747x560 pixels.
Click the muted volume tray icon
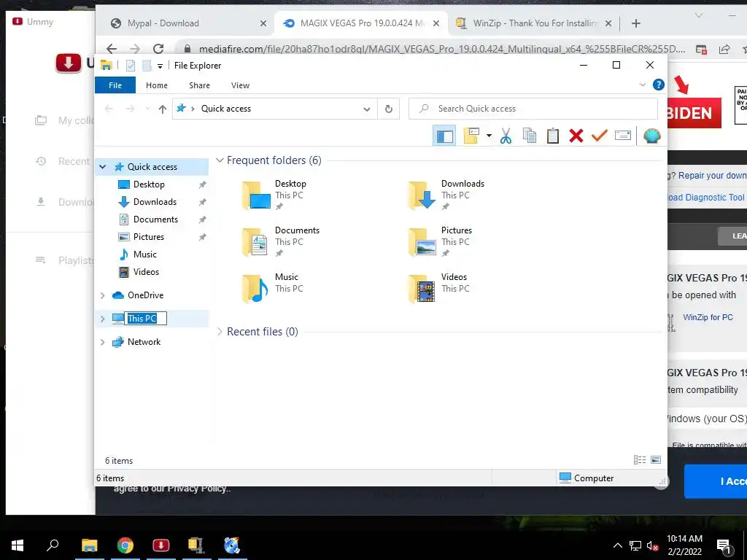point(651,545)
